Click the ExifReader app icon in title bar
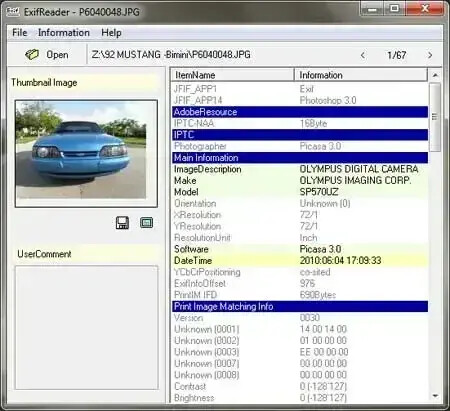Screen dimensions: 450x411 click(13, 12)
